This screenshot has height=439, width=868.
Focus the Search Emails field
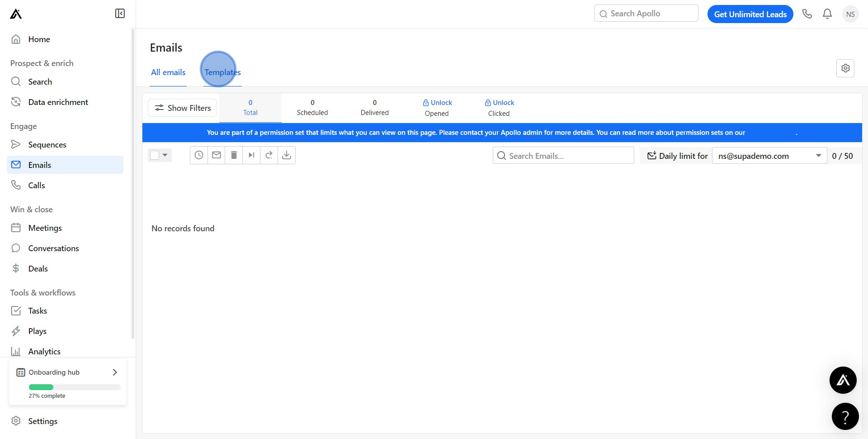563,156
